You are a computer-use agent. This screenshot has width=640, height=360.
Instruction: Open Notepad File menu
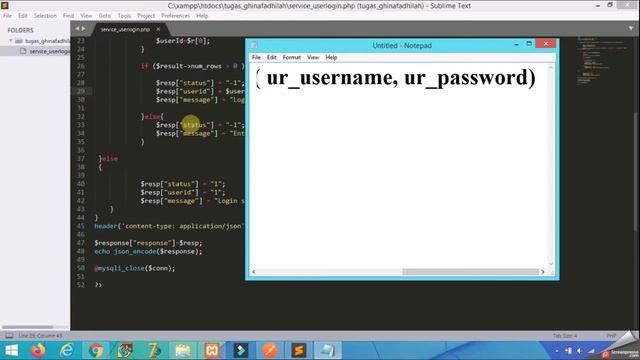click(256, 58)
